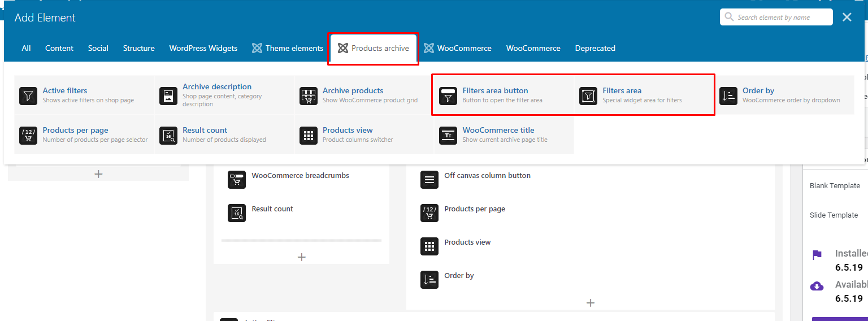This screenshot has width=868, height=321.
Task: Click 'Button to open the filter area' description
Action: (x=502, y=100)
